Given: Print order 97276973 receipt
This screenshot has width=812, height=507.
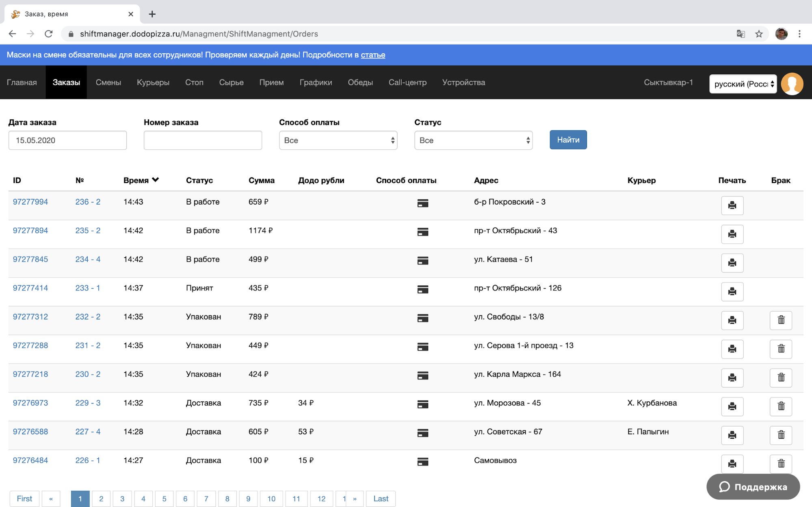Looking at the screenshot, I should coord(732,406).
